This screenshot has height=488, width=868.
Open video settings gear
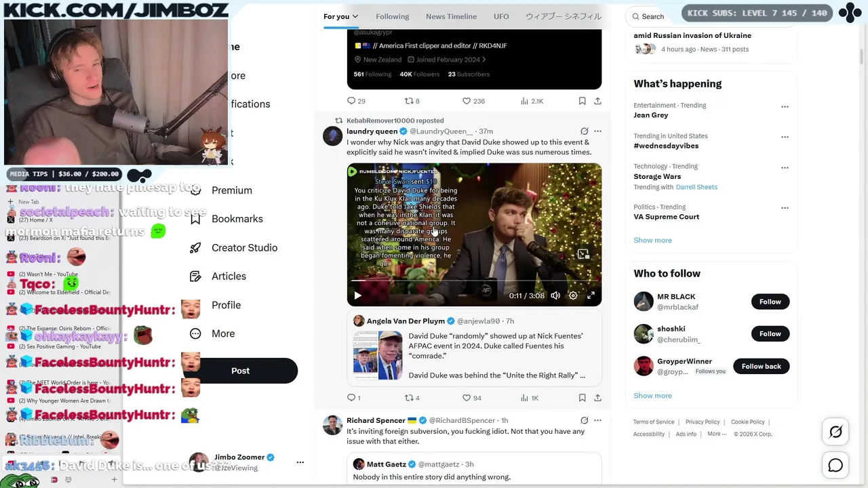point(573,296)
